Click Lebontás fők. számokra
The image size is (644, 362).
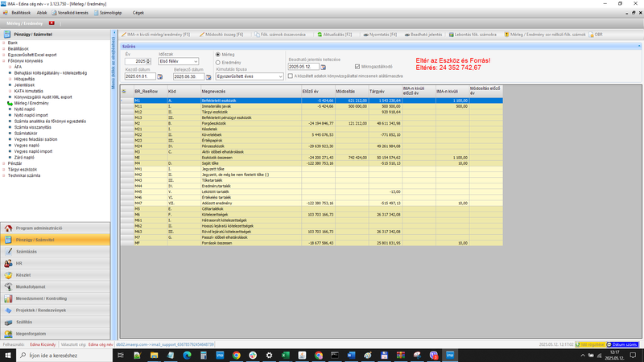pos(473,35)
